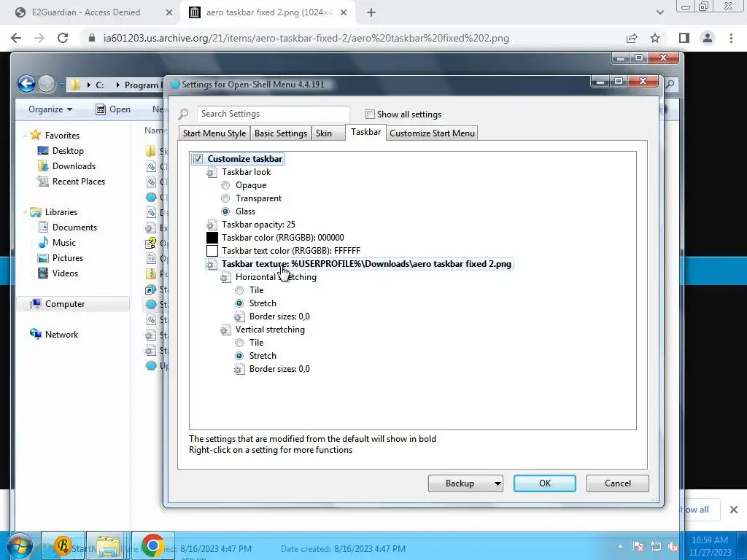Click the muted volume tray icon

pos(673,547)
